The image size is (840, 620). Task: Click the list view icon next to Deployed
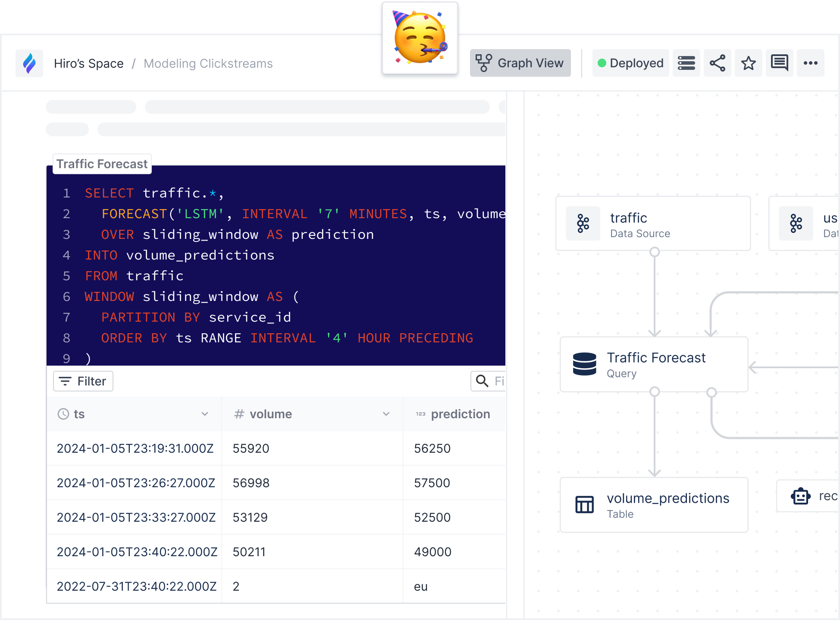click(686, 63)
